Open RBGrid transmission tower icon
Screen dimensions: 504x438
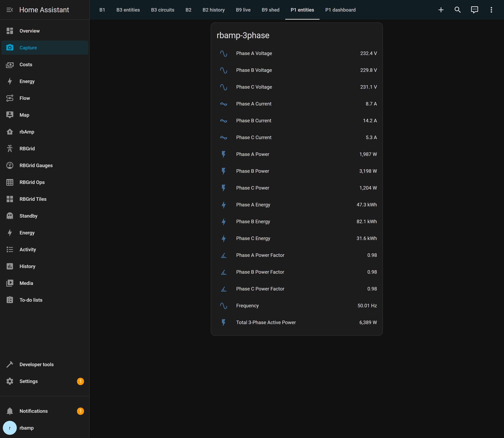[10, 148]
